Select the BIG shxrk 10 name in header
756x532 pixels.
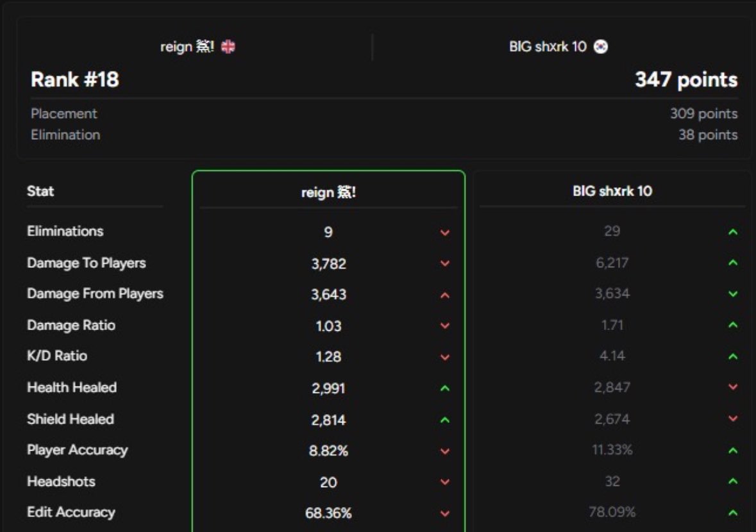pyautogui.click(x=548, y=47)
